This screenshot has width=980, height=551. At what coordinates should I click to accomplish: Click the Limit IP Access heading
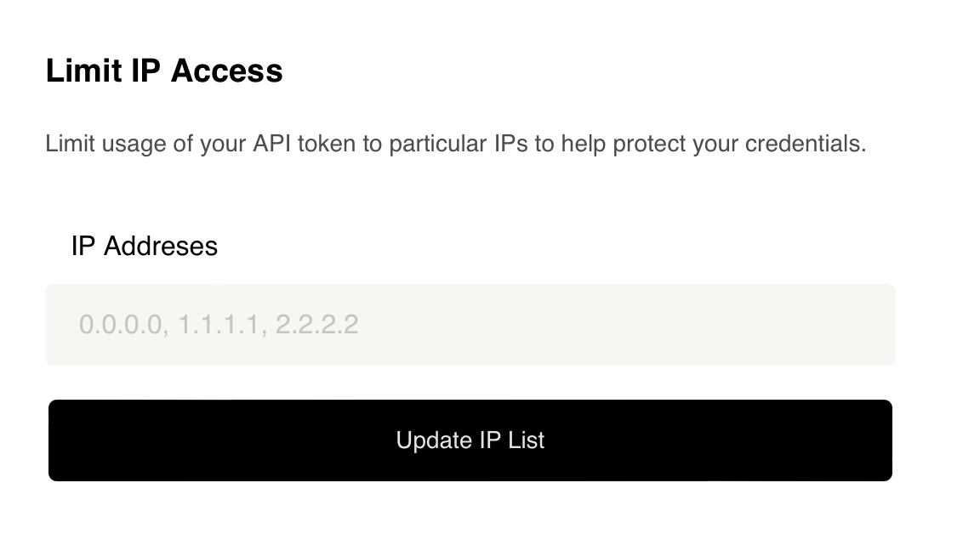point(164,71)
